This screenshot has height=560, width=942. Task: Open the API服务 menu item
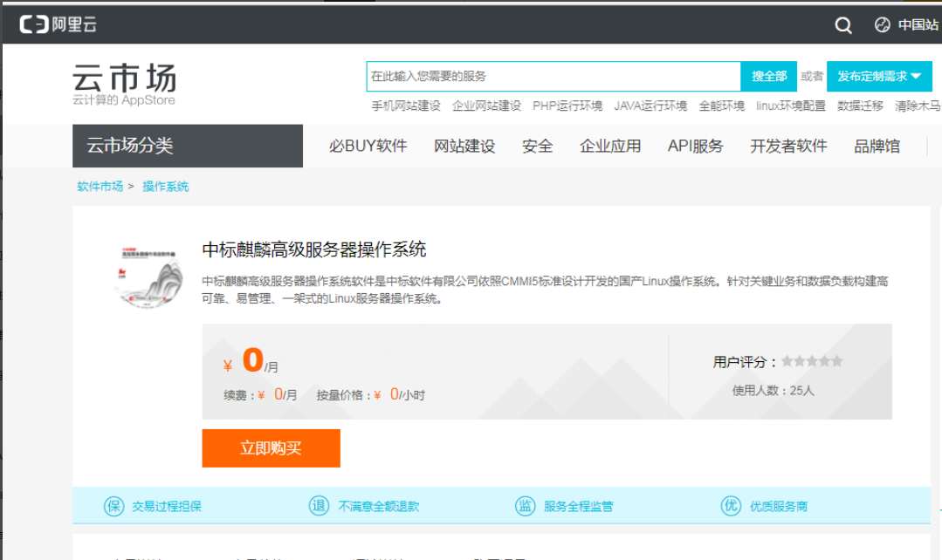695,146
